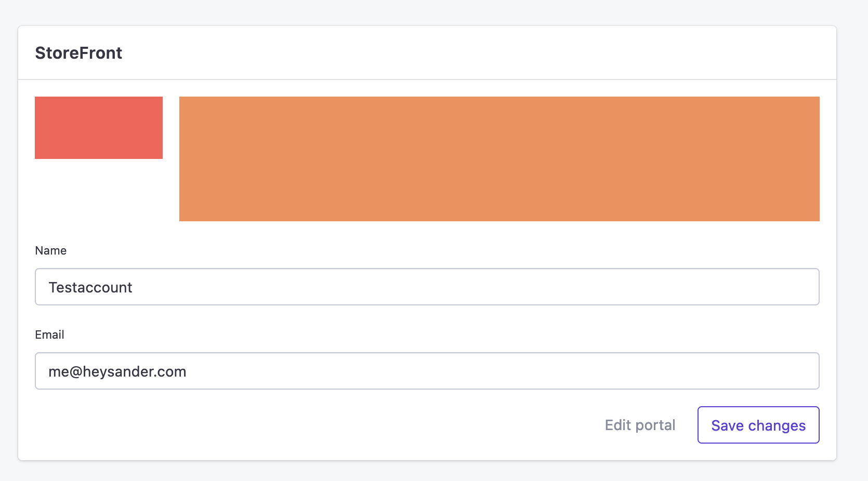This screenshot has width=868, height=481.
Task: Change the storefront banner image
Action: pyautogui.click(x=499, y=159)
